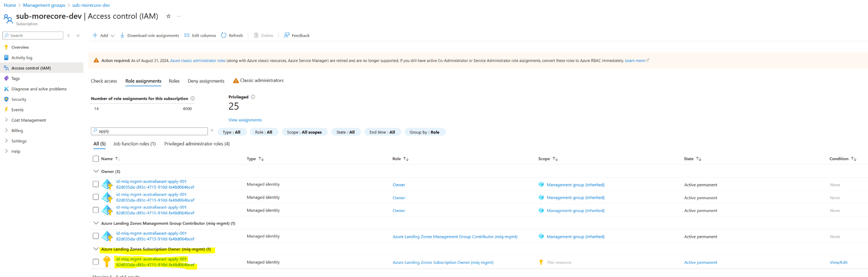Collapse Azure Landing Zones Subscription Owner group
The image size is (868, 277).
96,249
